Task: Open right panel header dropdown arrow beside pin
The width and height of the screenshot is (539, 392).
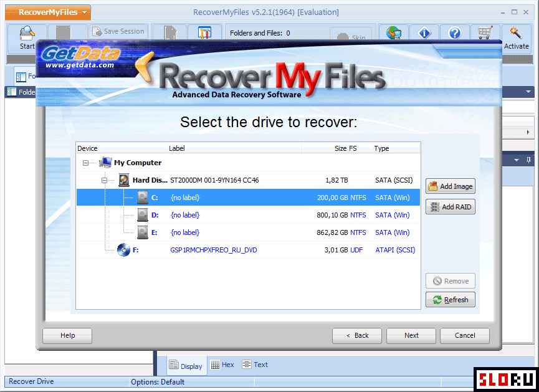Action: (x=517, y=161)
